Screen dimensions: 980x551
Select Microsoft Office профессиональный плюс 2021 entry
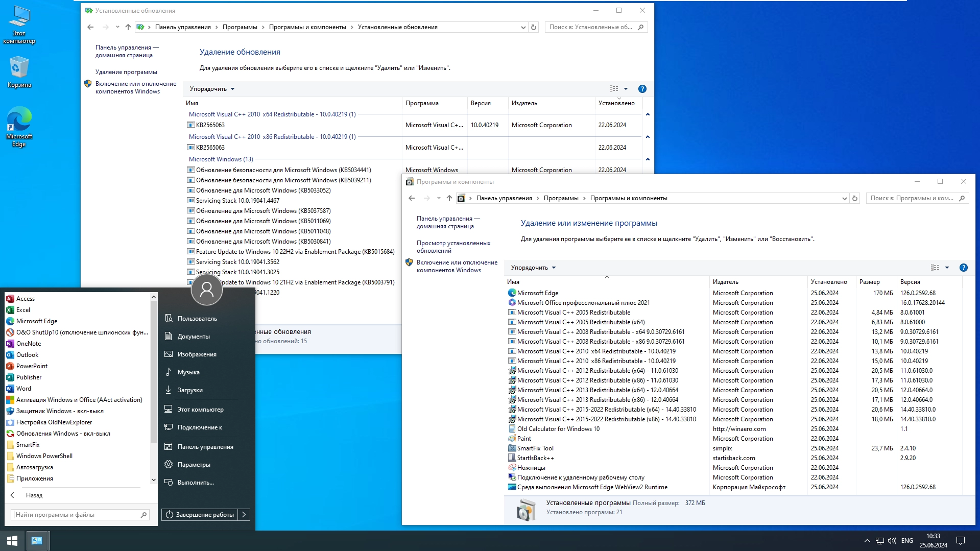(583, 302)
